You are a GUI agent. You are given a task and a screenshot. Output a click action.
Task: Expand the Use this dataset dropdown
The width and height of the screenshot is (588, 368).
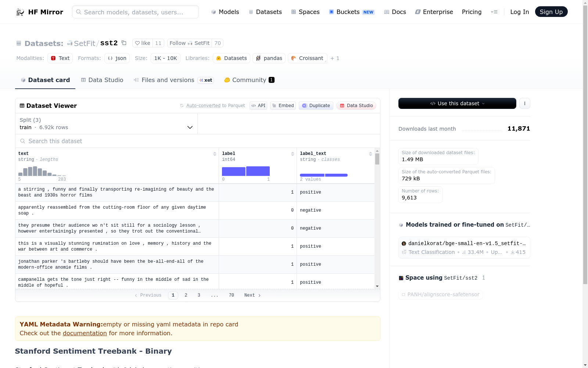(457, 103)
